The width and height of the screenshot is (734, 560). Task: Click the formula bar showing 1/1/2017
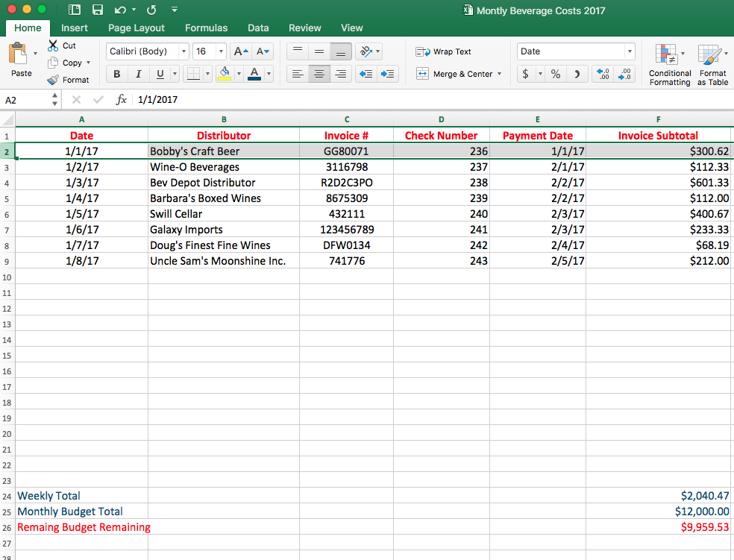pyautogui.click(x=433, y=100)
